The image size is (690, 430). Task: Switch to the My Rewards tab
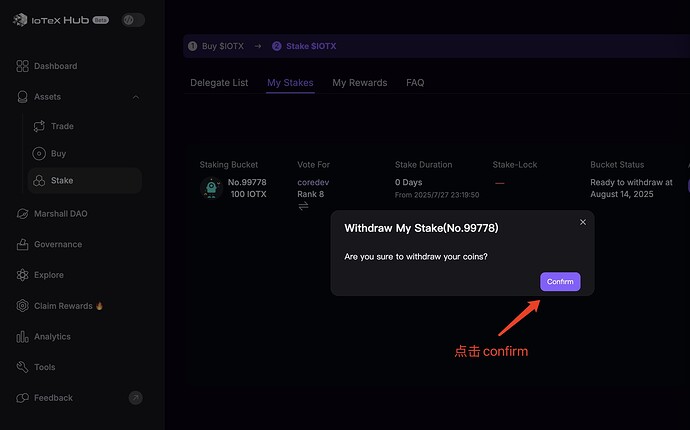359,83
